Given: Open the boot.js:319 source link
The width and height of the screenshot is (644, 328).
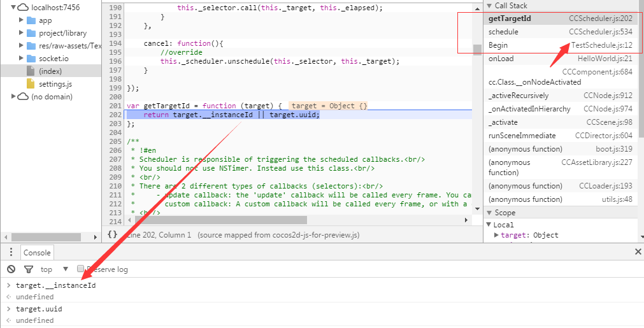Looking at the screenshot, I should click(x=614, y=148).
